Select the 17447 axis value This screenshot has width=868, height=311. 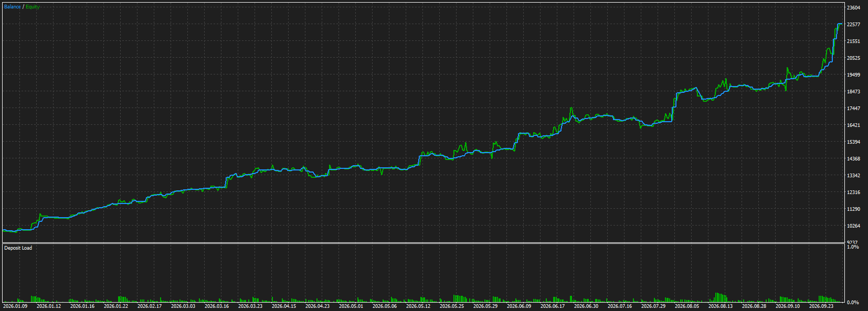[854, 109]
